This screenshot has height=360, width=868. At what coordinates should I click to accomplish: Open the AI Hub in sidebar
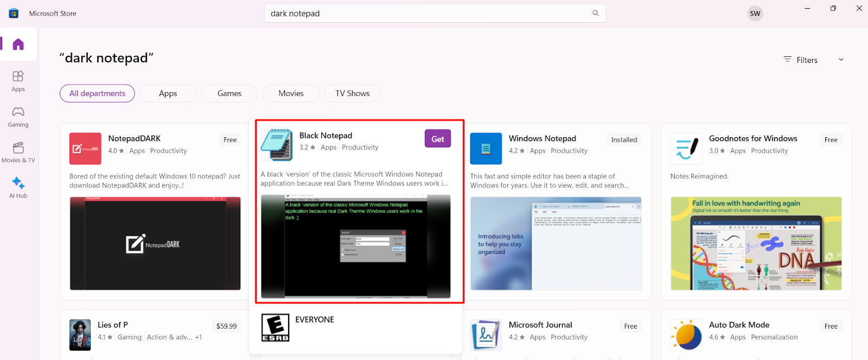point(18,188)
